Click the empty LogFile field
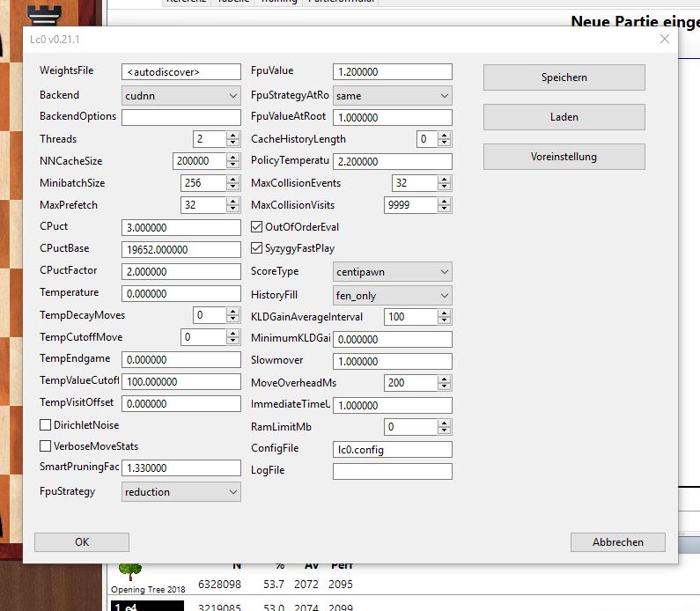This screenshot has height=611, width=700. click(x=393, y=471)
